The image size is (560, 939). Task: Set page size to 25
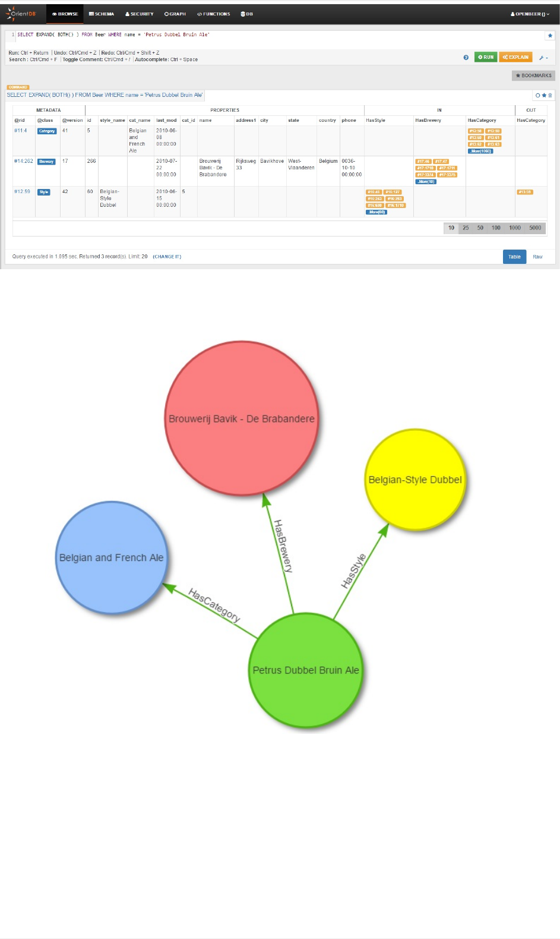point(466,228)
